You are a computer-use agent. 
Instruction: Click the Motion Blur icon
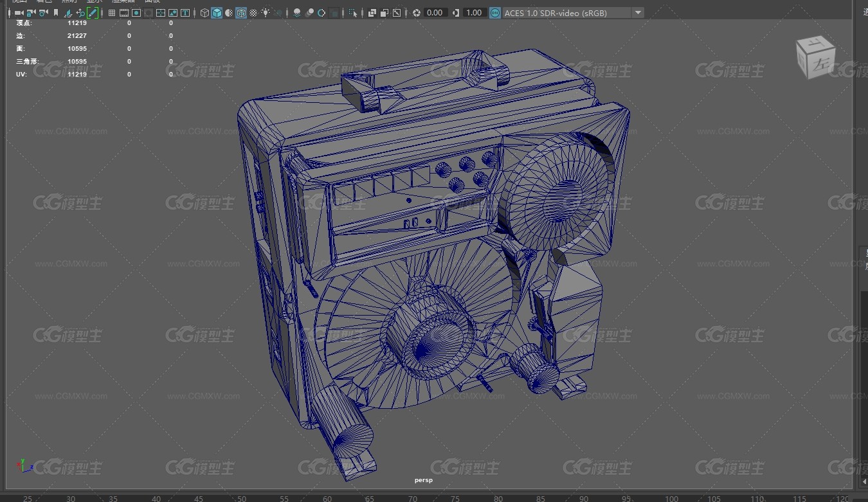tap(309, 12)
